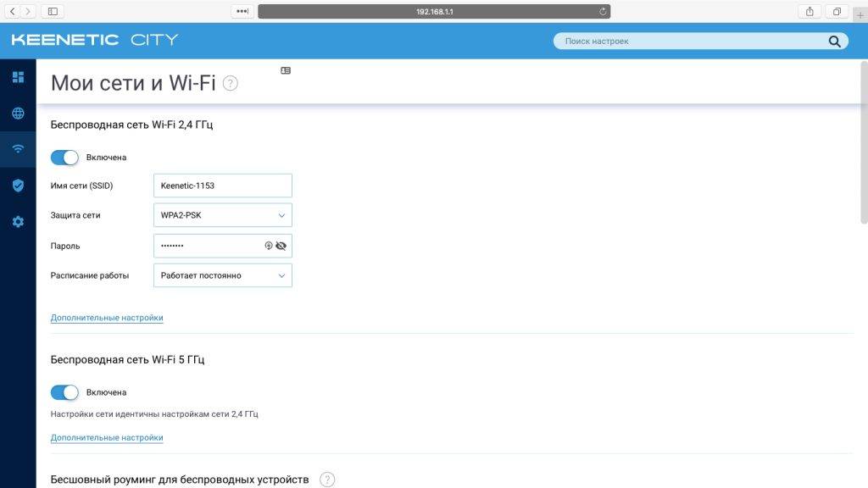
Task: Open a new browser tab
Action: click(x=860, y=14)
